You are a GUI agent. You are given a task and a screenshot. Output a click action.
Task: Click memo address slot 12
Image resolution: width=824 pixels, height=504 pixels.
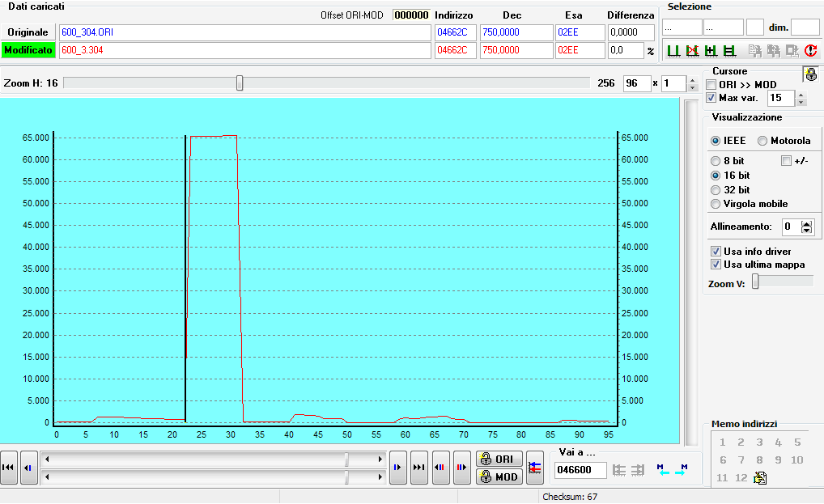tap(741, 478)
